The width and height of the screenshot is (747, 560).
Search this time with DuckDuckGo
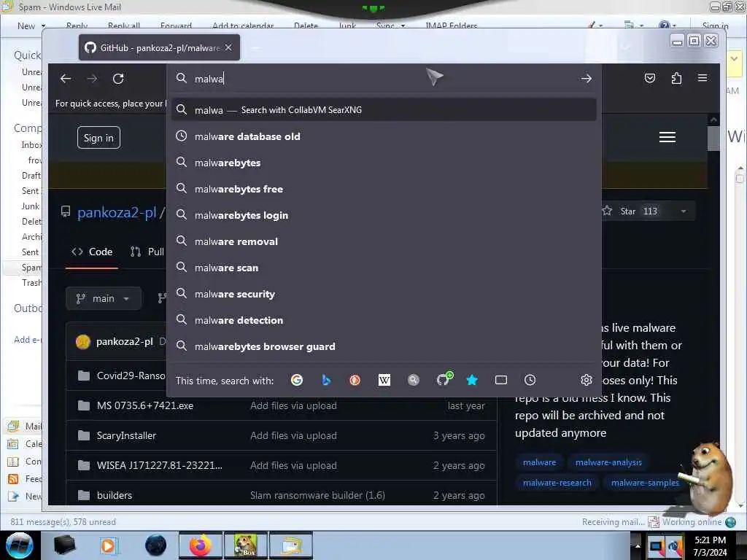tap(355, 380)
